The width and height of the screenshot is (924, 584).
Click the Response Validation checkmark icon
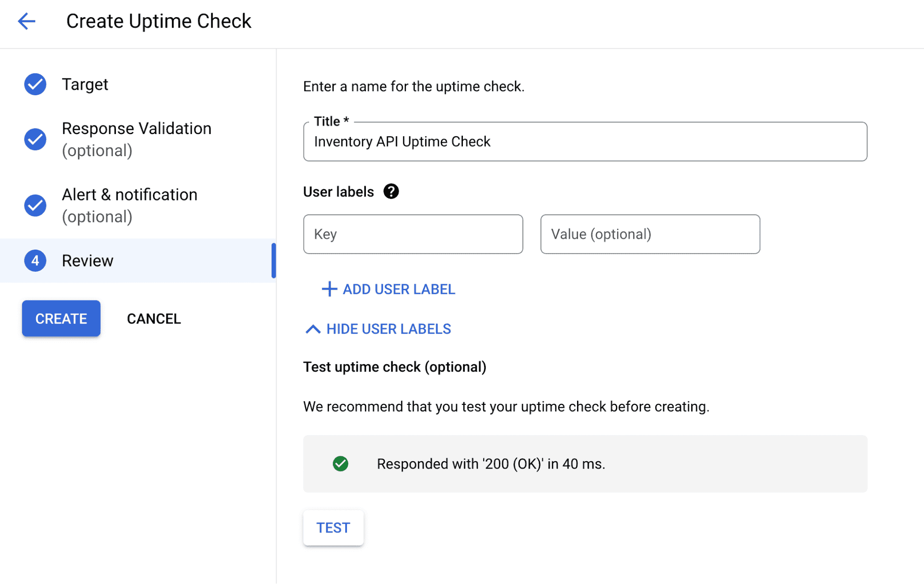[35, 139]
